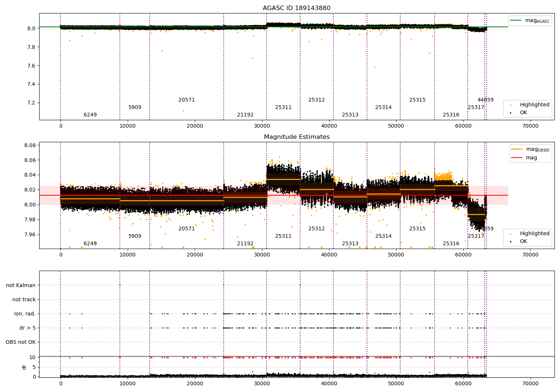The image size is (560, 392).
Task: Click the 7.6 y-axis tick label
Action: click(31, 66)
